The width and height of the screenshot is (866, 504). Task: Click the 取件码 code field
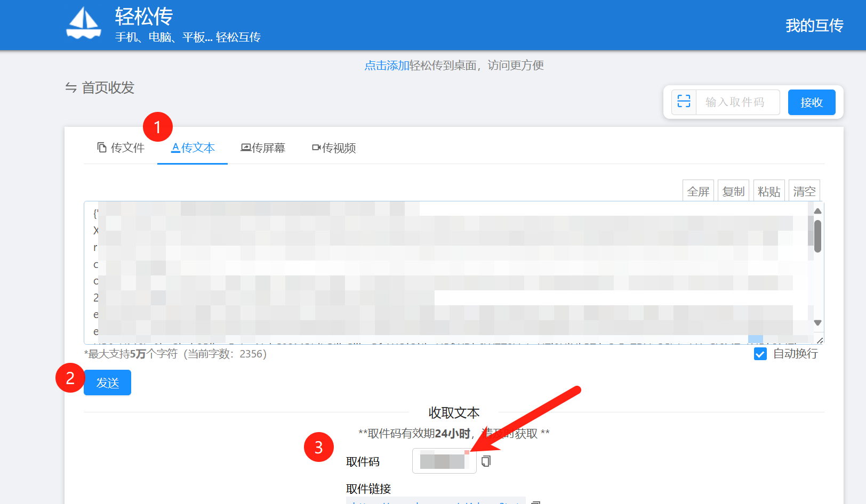pos(444,461)
